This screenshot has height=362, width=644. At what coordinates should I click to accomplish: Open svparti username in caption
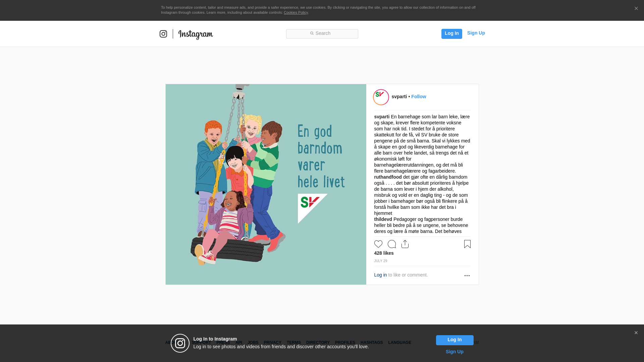coord(382,117)
